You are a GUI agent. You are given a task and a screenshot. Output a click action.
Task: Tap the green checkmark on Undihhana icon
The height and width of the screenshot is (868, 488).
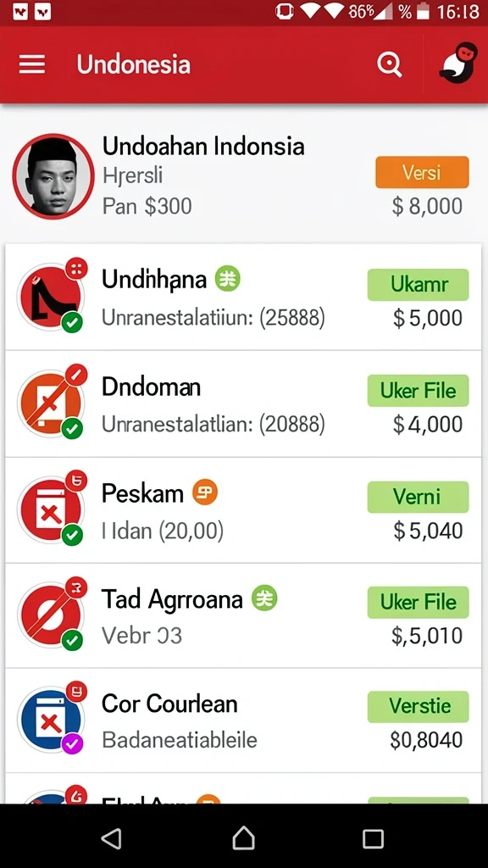tap(72, 322)
